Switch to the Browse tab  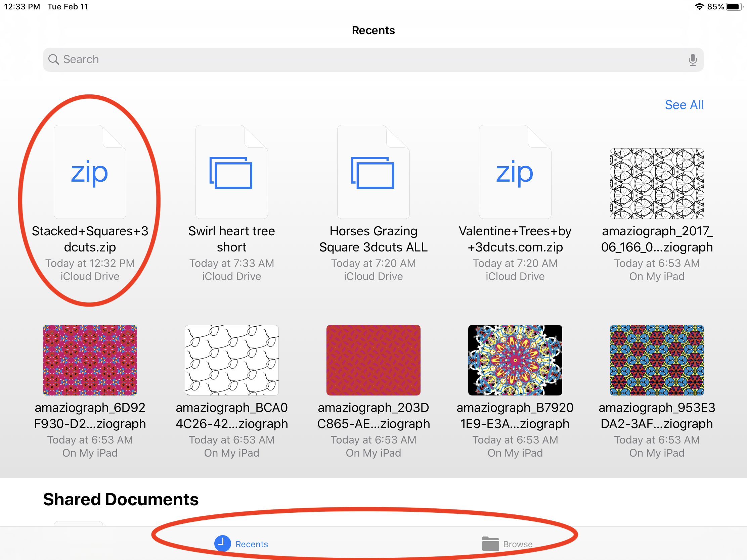517,544
